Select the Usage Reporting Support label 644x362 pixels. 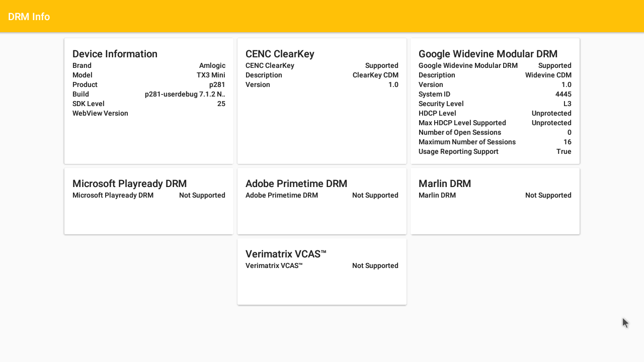pyautogui.click(x=458, y=151)
